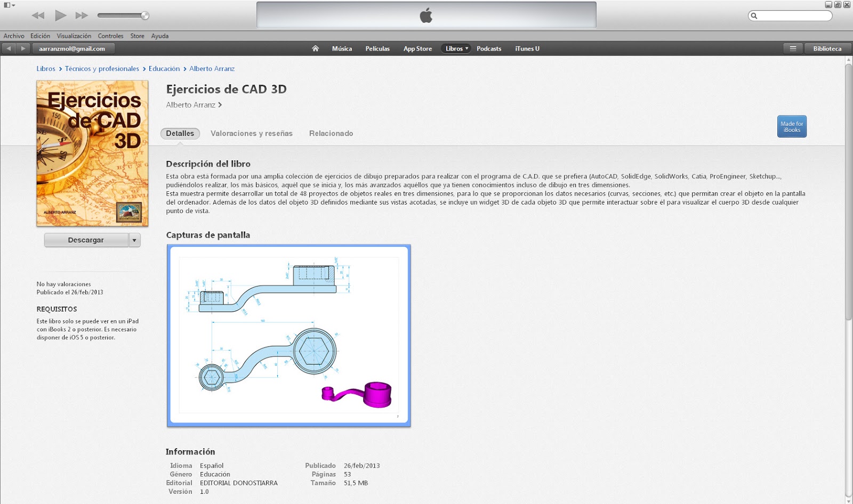Viewport: 853px width, 504px height.
Task: Open the App Store section
Action: [417, 48]
